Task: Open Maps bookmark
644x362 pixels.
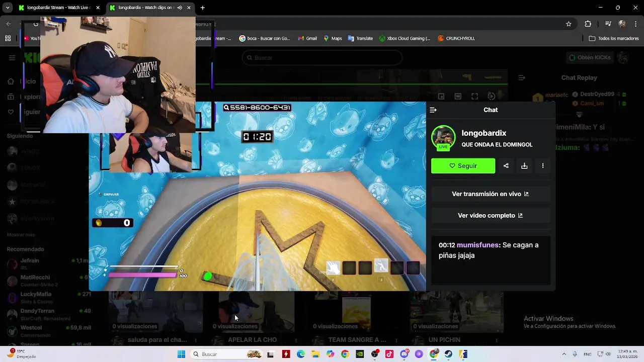Action: pyautogui.click(x=333, y=38)
